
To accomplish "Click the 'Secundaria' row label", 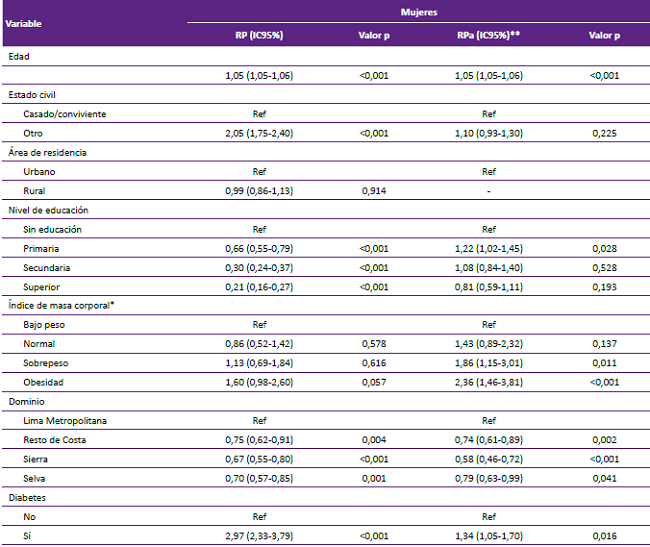I will [47, 268].
